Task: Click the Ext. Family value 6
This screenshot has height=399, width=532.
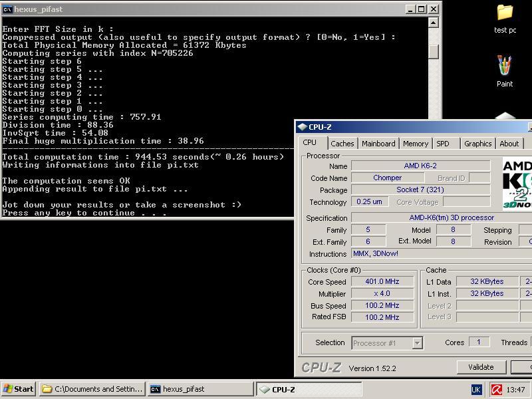Action: (368, 241)
